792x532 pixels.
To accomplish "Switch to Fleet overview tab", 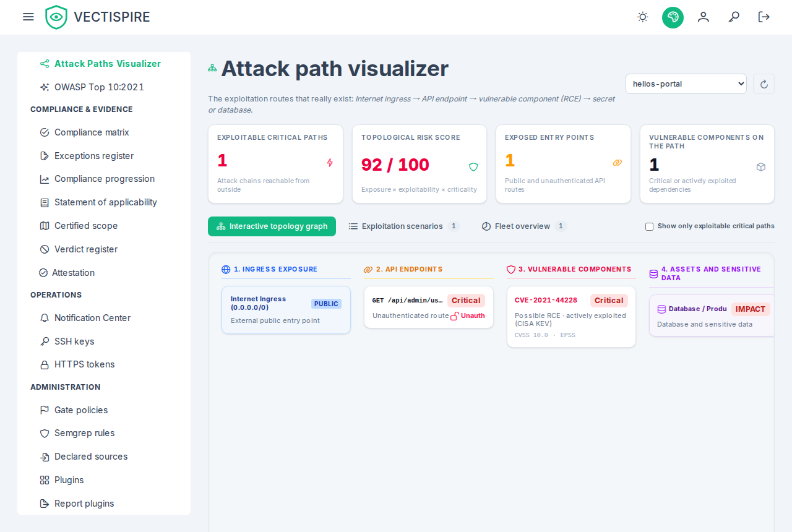I will click(x=523, y=226).
